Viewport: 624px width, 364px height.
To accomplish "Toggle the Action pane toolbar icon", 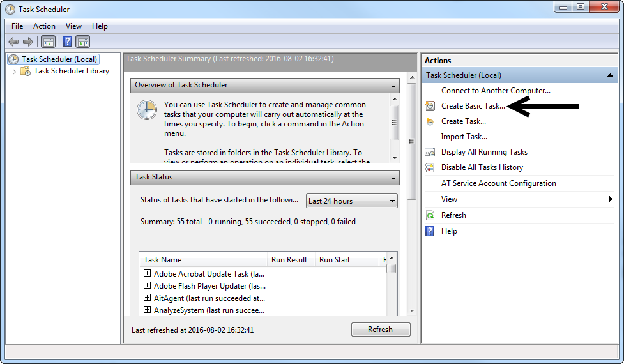I will point(82,42).
